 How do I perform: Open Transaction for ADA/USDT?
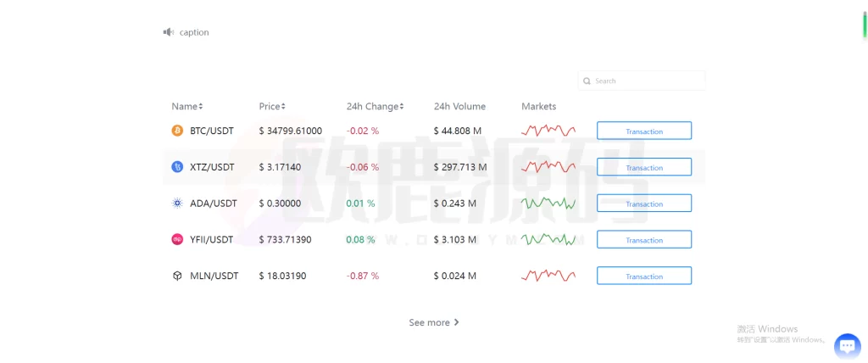pos(644,204)
